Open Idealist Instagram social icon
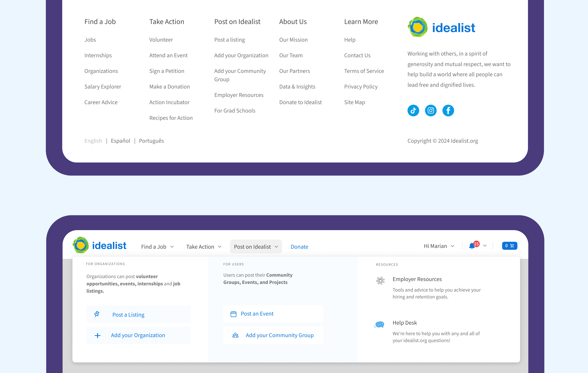The height and width of the screenshot is (373, 588). pyautogui.click(x=431, y=111)
